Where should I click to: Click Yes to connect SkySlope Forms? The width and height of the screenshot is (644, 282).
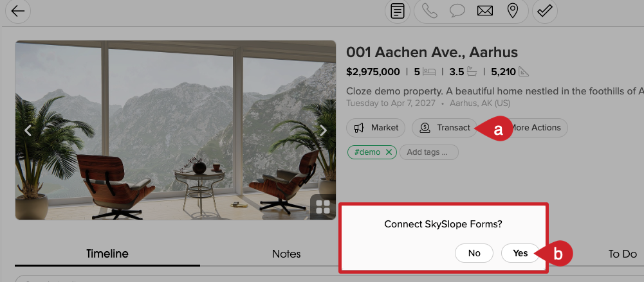(520, 253)
